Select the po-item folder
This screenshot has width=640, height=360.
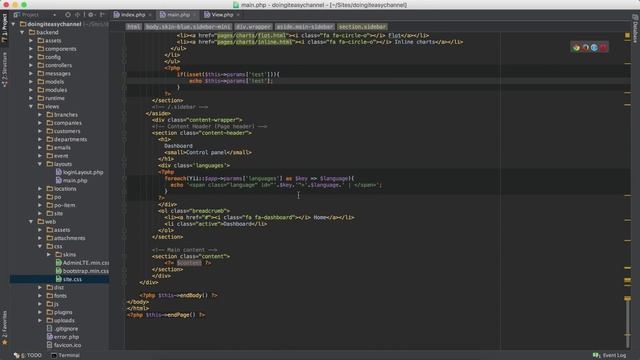[x=64, y=205]
